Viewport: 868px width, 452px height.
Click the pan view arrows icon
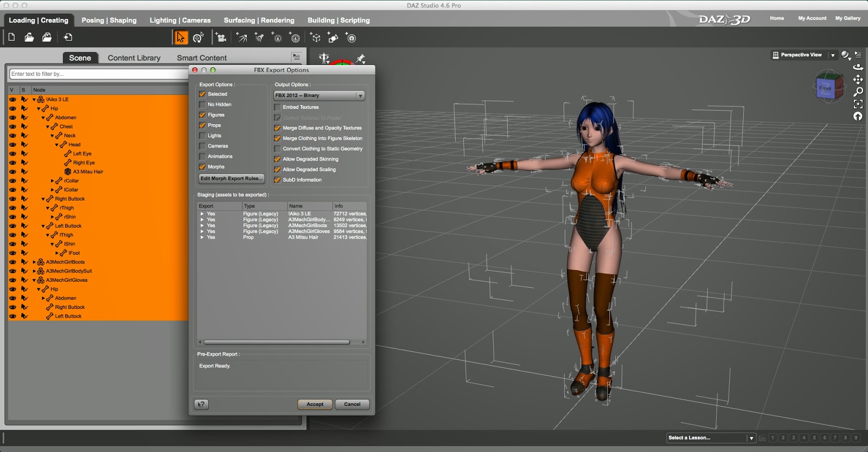click(858, 80)
